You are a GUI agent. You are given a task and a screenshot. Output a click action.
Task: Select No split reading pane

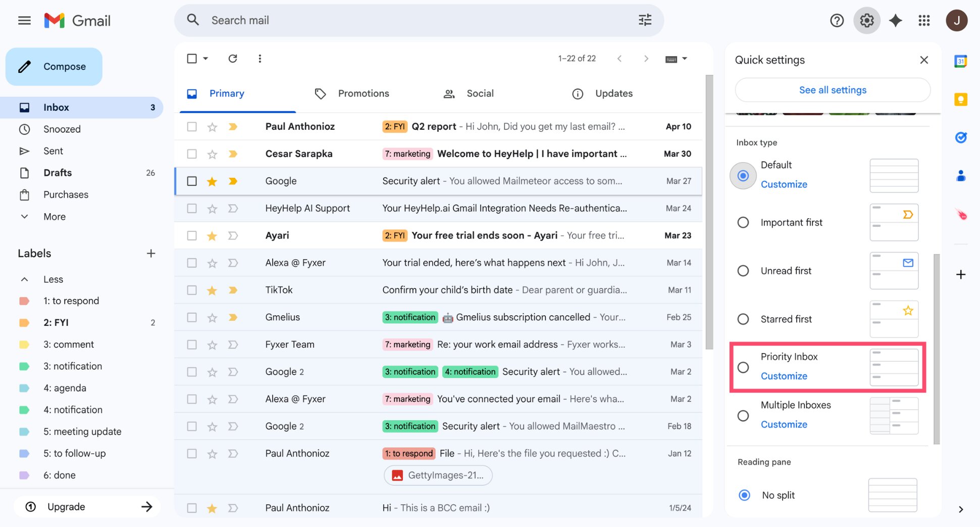[744, 496]
